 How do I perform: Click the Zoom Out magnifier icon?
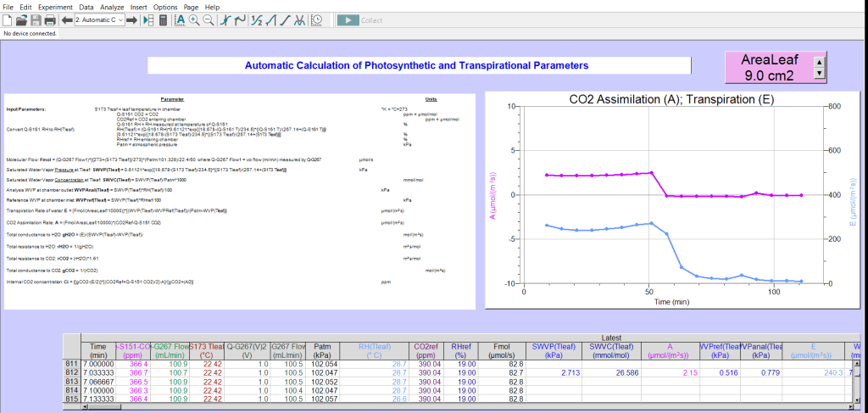coord(208,20)
